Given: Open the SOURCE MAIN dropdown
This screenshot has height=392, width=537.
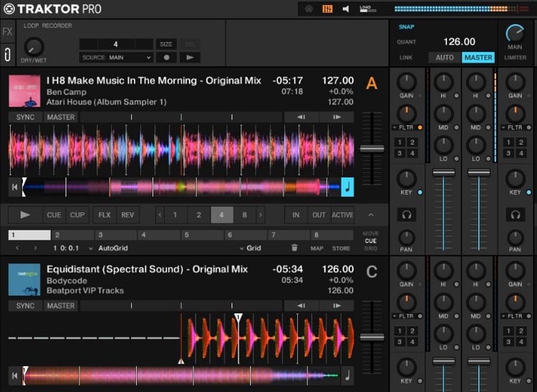Looking at the screenshot, I should (x=117, y=57).
